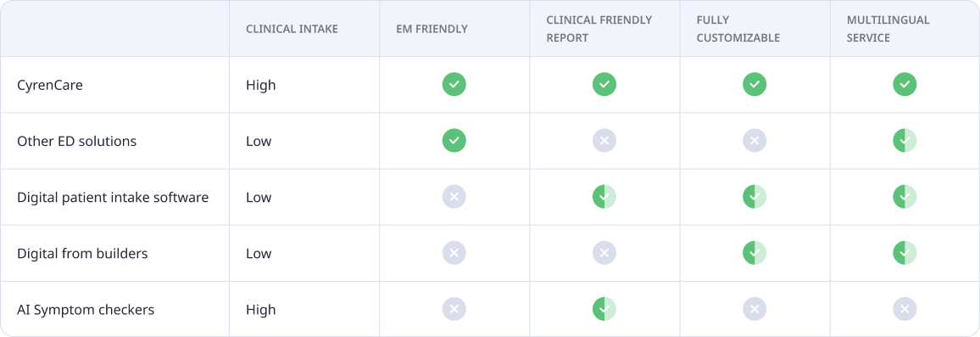
Task: Click CyrenCare's Multilingual Service checkmark icon
Action: 905,85
